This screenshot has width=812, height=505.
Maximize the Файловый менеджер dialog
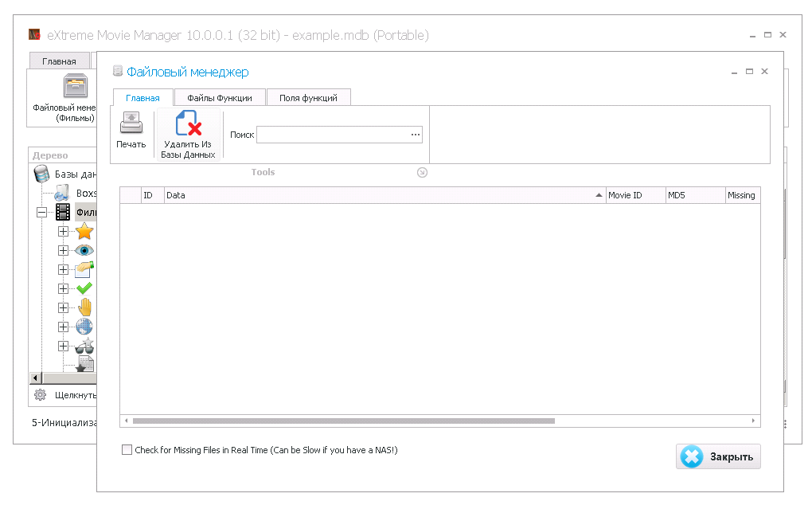pyautogui.click(x=749, y=72)
